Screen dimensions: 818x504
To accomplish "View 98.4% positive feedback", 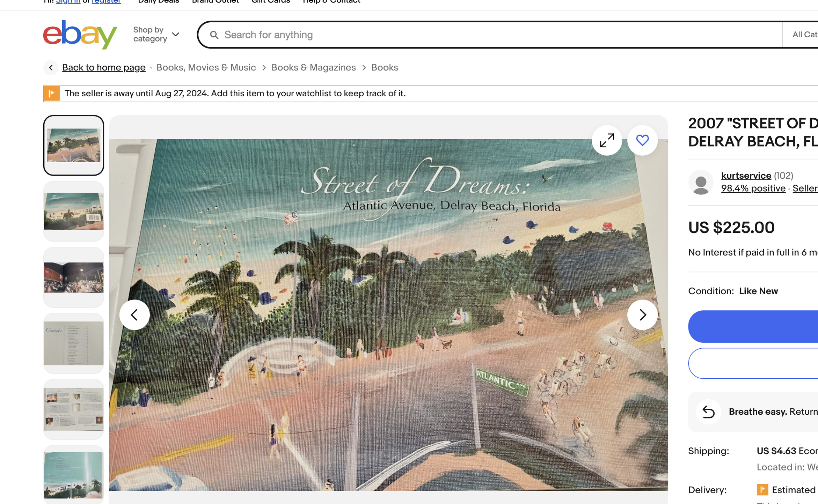I will [x=753, y=188].
